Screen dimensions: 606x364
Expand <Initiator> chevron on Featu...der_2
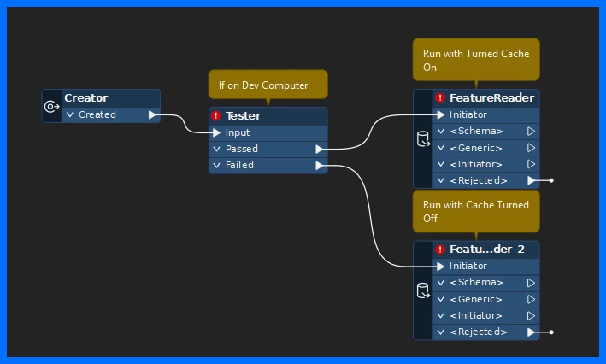[440, 315]
